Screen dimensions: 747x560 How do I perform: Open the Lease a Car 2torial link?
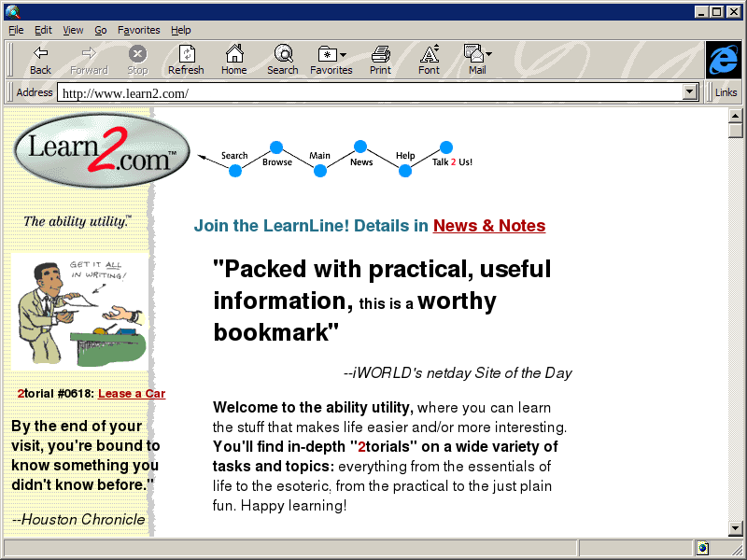click(132, 394)
